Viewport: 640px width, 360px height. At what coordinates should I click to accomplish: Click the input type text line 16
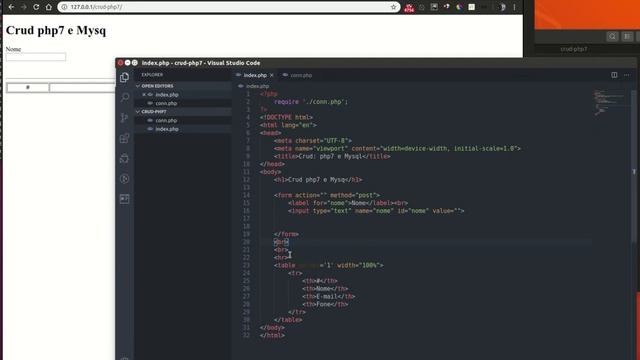[x=376, y=211]
